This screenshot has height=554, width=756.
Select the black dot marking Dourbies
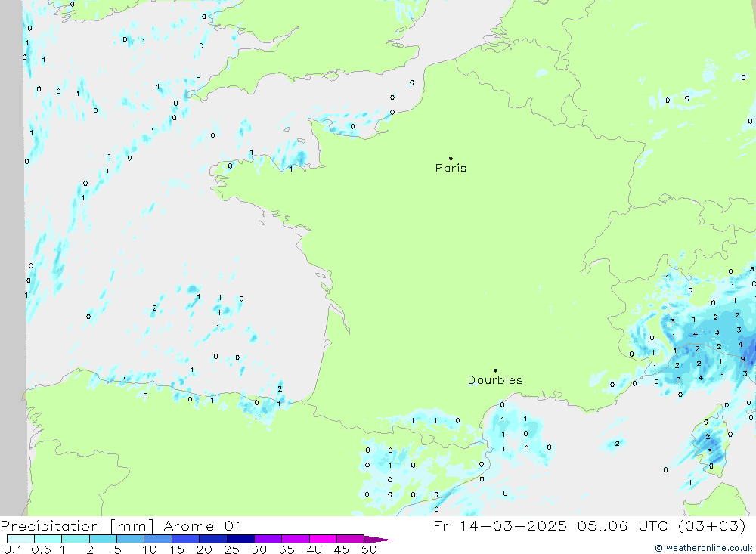[x=495, y=370]
